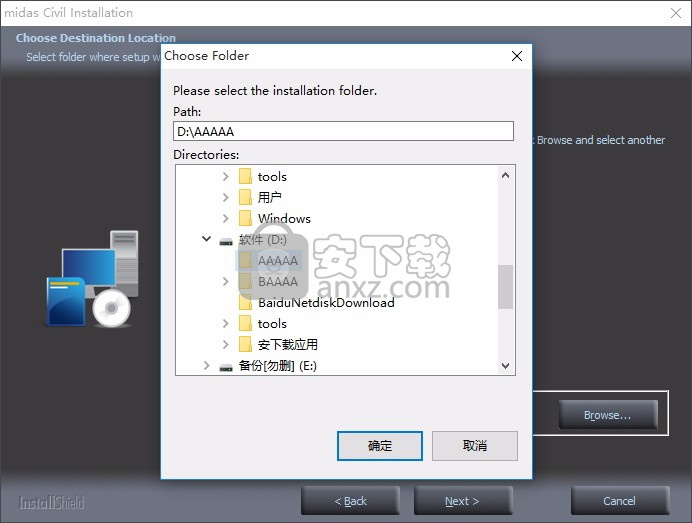
Task: Go to Next in installer window
Action: click(x=463, y=501)
